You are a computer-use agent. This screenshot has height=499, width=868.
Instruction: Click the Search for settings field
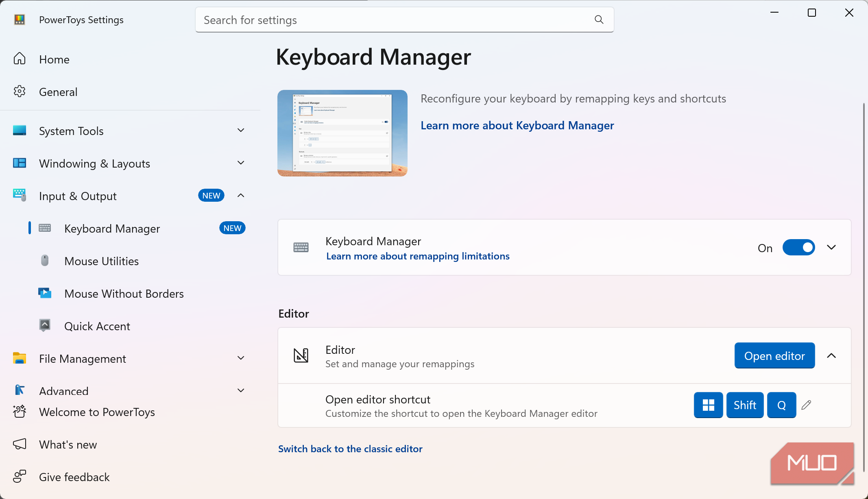(404, 20)
